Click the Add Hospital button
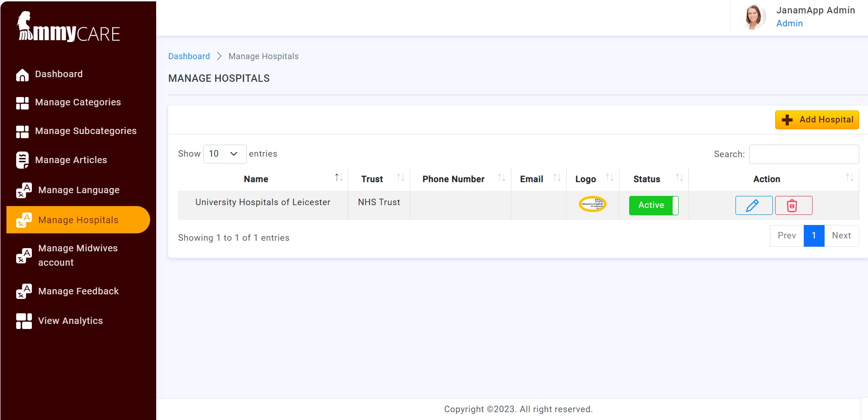Image resolution: width=868 pixels, height=420 pixels. point(816,120)
